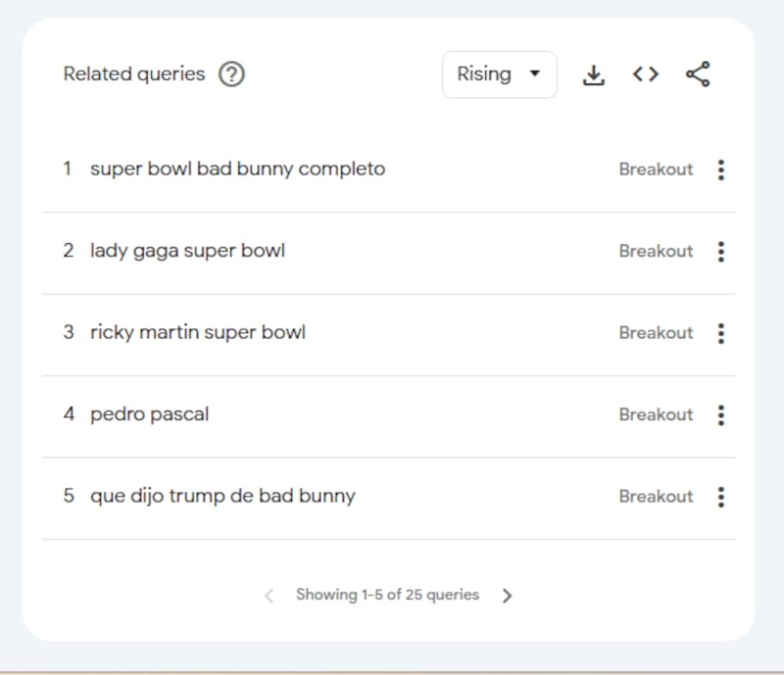Open more options for 'ricky martin super bowl'
This screenshot has width=784, height=675.
pos(721,333)
